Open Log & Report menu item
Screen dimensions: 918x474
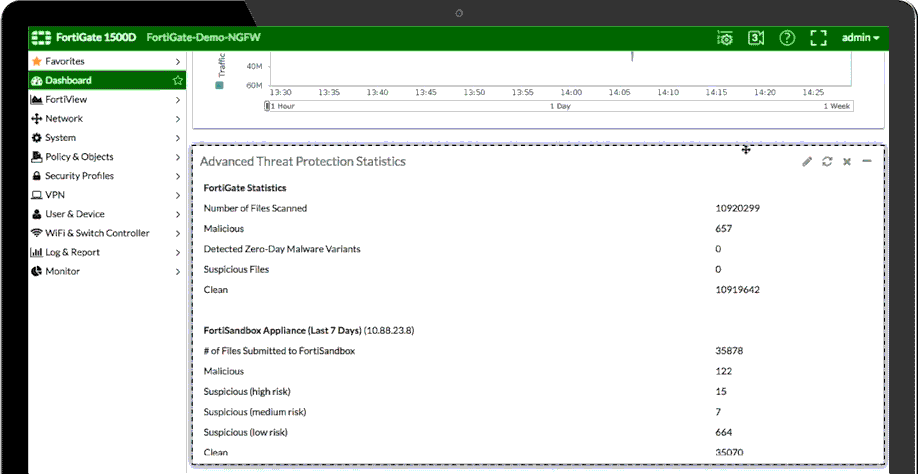tap(107, 252)
